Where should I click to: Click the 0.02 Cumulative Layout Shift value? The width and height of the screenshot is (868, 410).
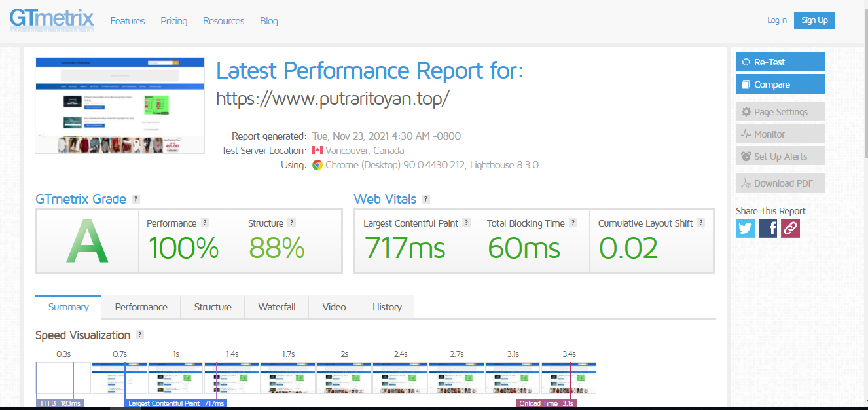click(x=628, y=248)
